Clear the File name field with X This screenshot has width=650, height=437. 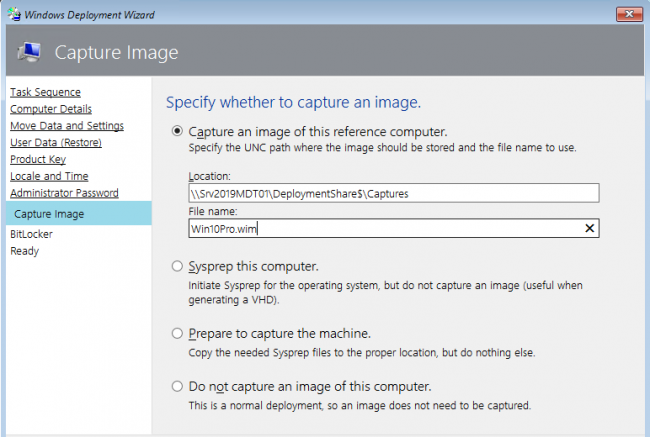click(589, 228)
